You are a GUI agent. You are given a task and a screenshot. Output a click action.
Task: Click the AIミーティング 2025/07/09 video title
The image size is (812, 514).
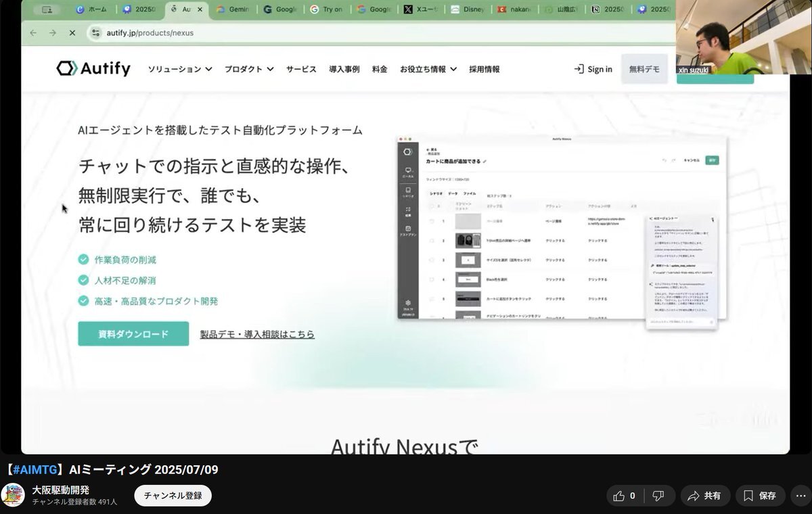click(143, 470)
